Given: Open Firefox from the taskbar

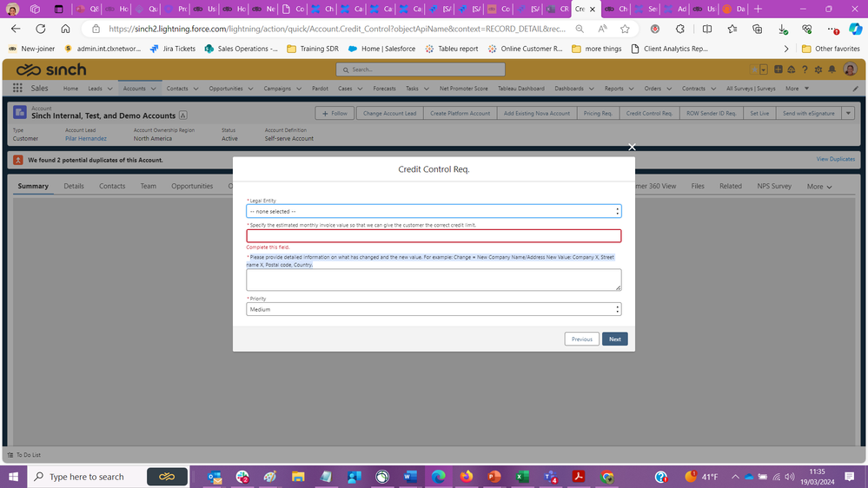Looking at the screenshot, I should point(466,477).
